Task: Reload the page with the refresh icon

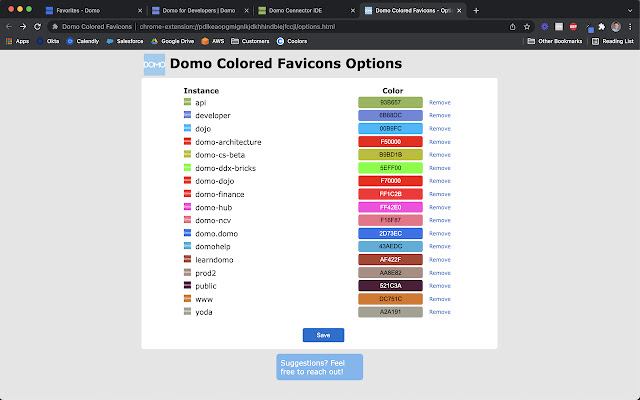Action: coord(38,27)
